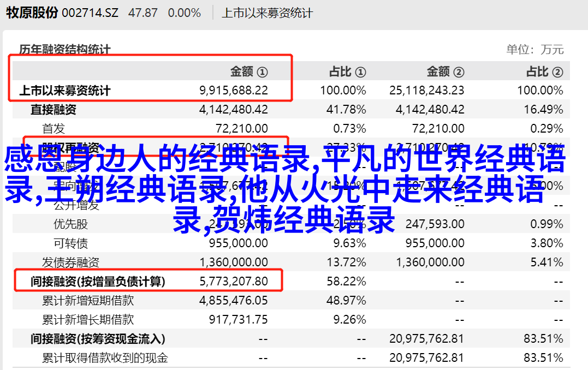The height and width of the screenshot is (370, 588).
Task: Click the amount 917,731.75
Action: click(x=239, y=320)
